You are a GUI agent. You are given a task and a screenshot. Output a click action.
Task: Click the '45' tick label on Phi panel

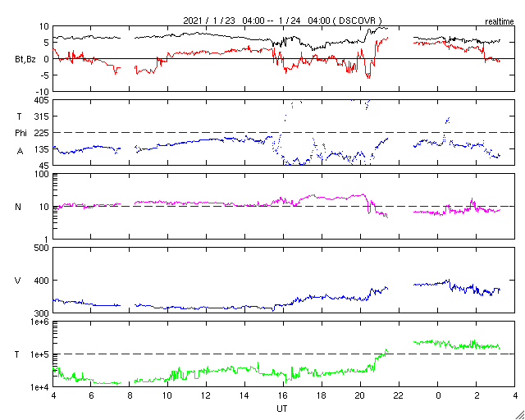(43, 166)
